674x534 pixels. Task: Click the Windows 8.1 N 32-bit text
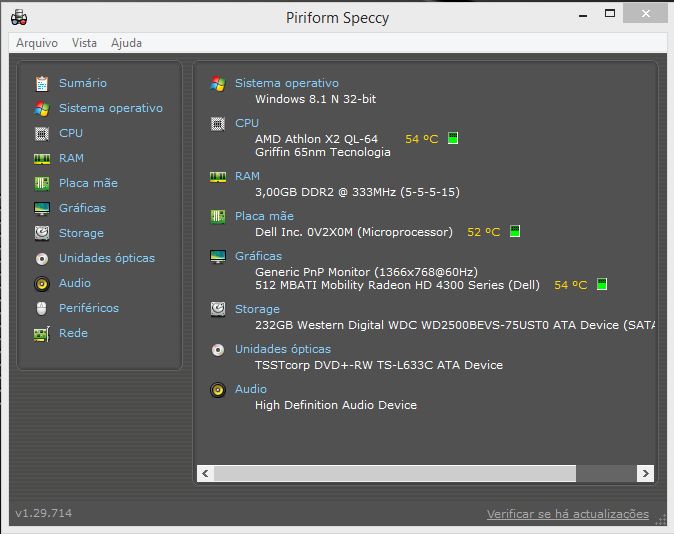tap(316, 99)
